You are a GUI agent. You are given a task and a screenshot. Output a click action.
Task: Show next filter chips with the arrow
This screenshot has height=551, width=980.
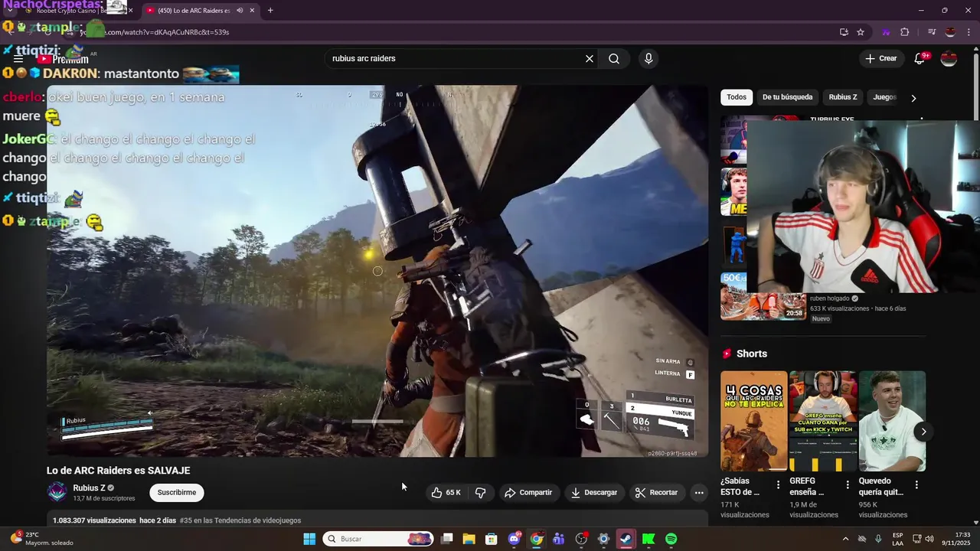pyautogui.click(x=913, y=98)
